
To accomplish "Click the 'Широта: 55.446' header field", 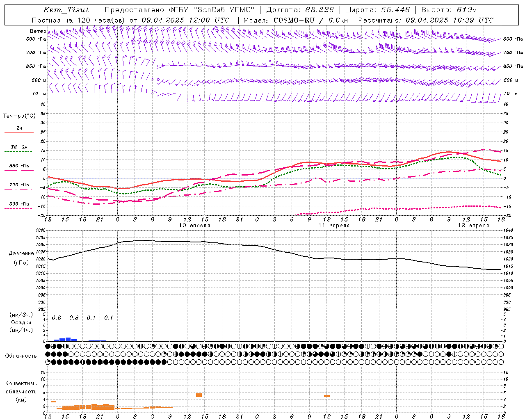I will click(377, 10).
